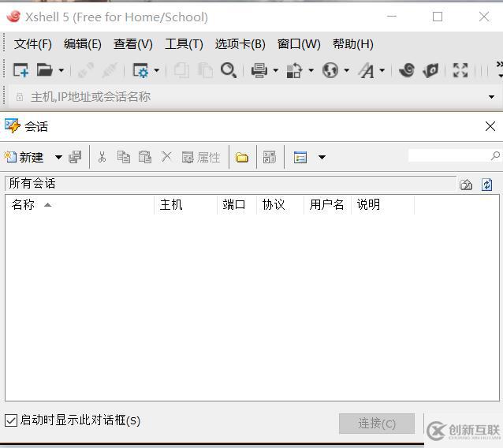503x448 pixels.
Task: Click the go up folder icon
Action: 466,185
